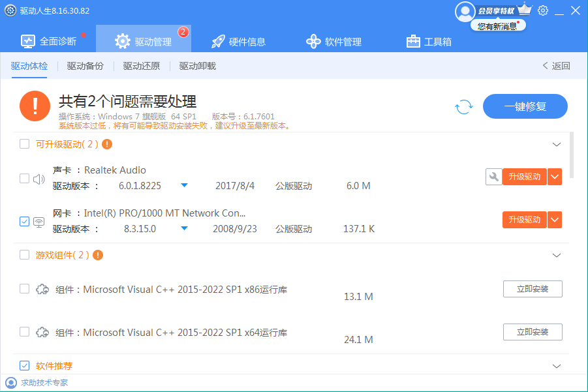Switch to the 硬件信息 tab
The image size is (588, 392).
[238, 42]
